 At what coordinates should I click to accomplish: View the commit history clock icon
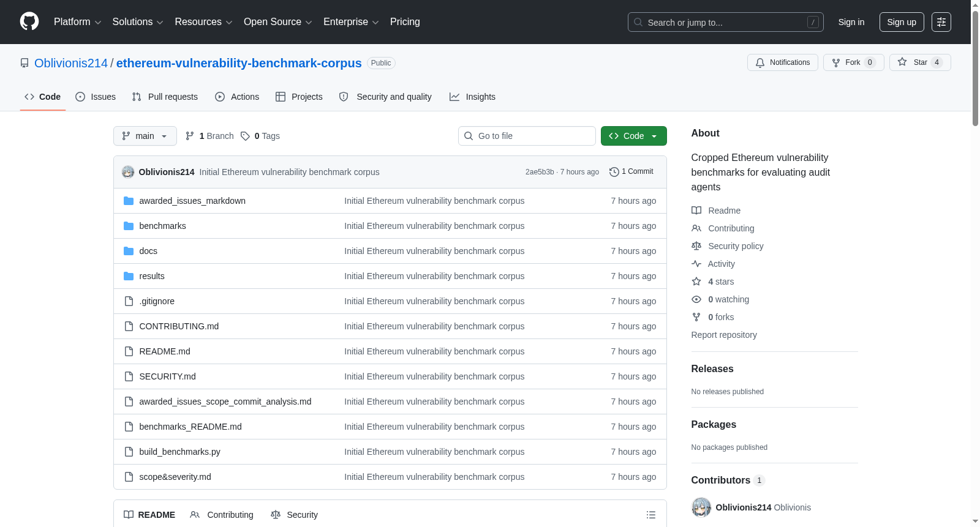pos(614,172)
